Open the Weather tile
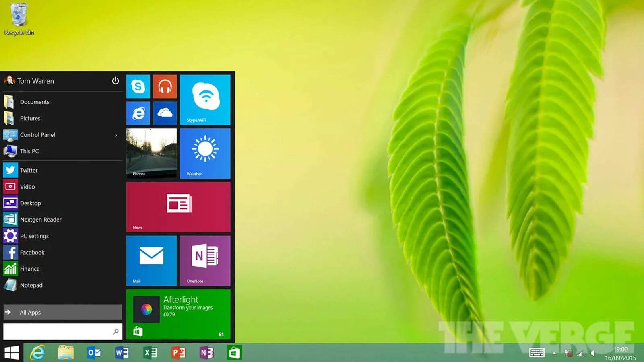Viewport: 644px width, 362px height. [x=205, y=153]
